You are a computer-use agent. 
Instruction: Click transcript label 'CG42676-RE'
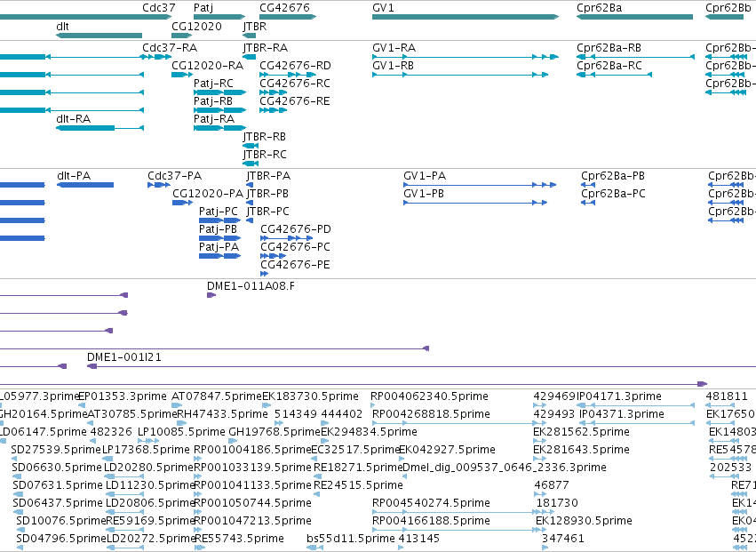point(295,100)
